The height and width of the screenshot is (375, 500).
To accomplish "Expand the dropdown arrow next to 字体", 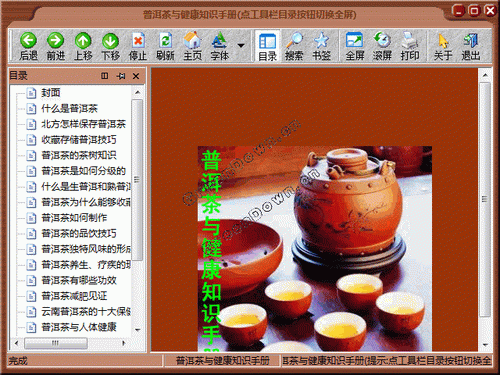I will point(241,45).
